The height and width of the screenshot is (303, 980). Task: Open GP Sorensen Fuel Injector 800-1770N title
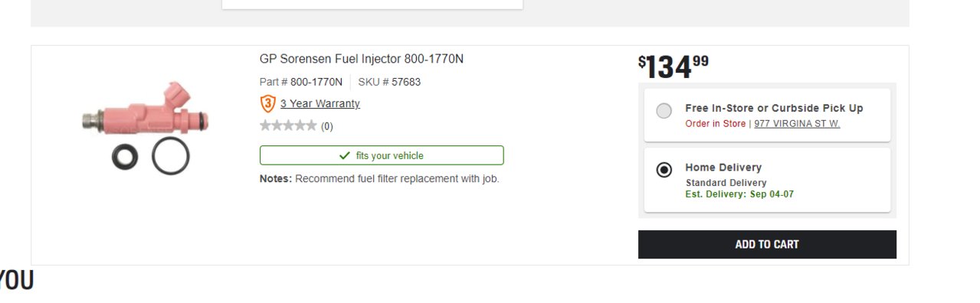[362, 59]
